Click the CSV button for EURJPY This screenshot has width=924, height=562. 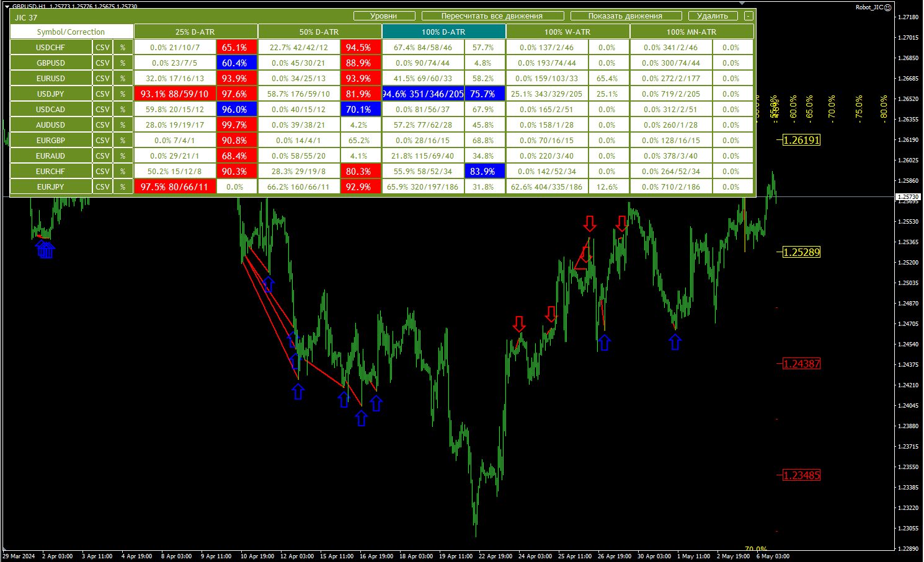coord(102,187)
